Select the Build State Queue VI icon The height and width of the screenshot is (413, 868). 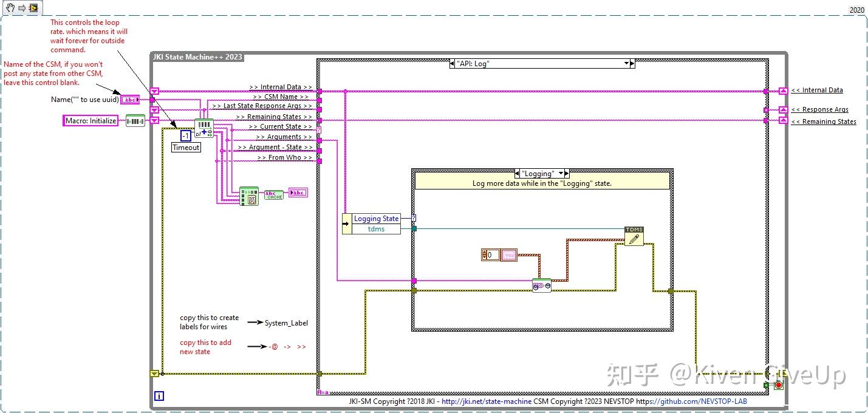135,120
